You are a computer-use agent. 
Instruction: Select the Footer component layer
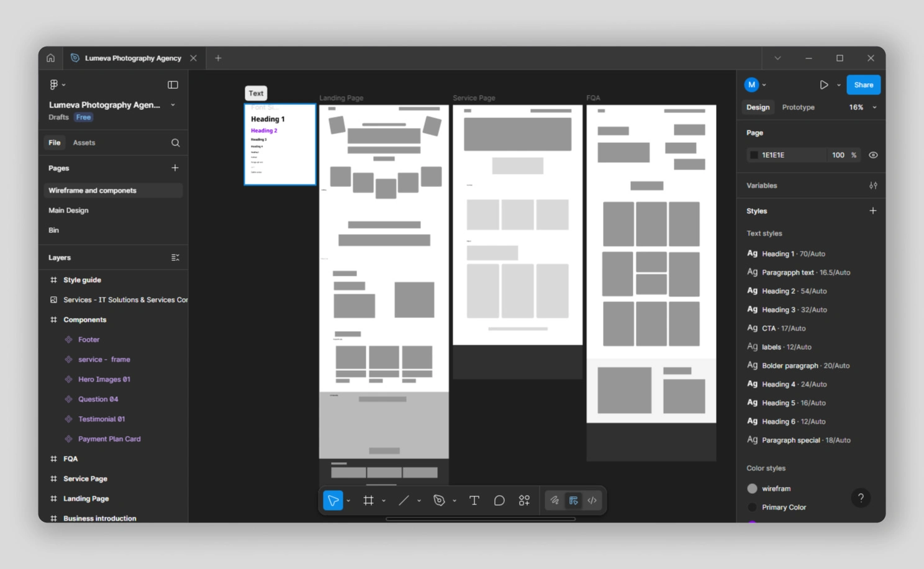[x=89, y=339]
